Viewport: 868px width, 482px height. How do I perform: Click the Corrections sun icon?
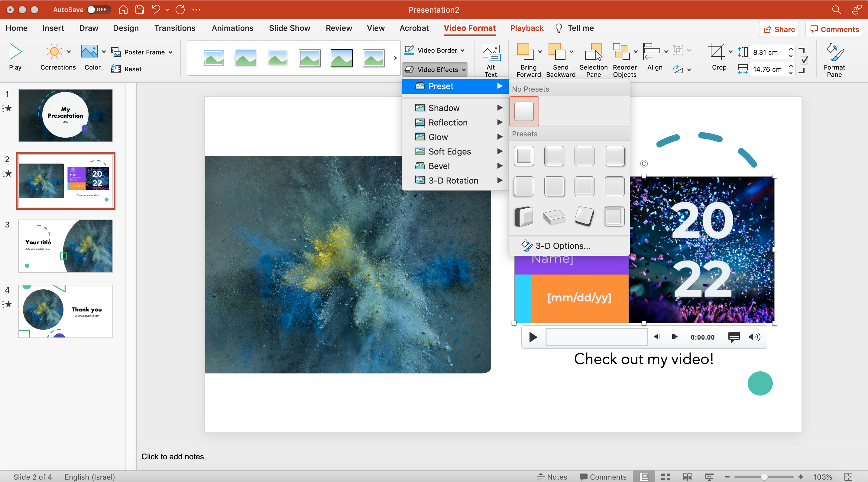tap(54, 52)
